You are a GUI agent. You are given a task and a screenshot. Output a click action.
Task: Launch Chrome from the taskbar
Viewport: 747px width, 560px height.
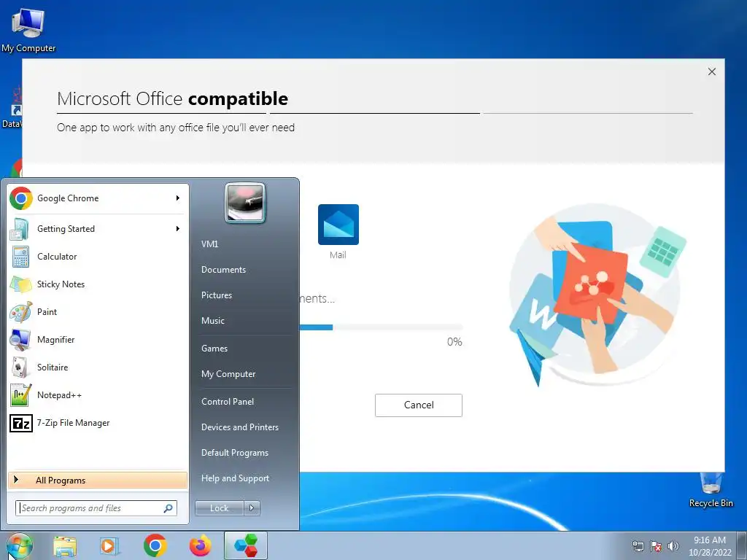point(155,546)
